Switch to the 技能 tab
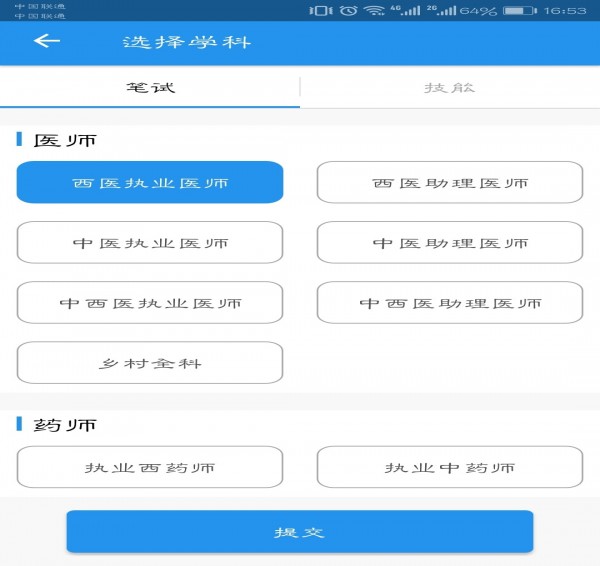 (450, 87)
